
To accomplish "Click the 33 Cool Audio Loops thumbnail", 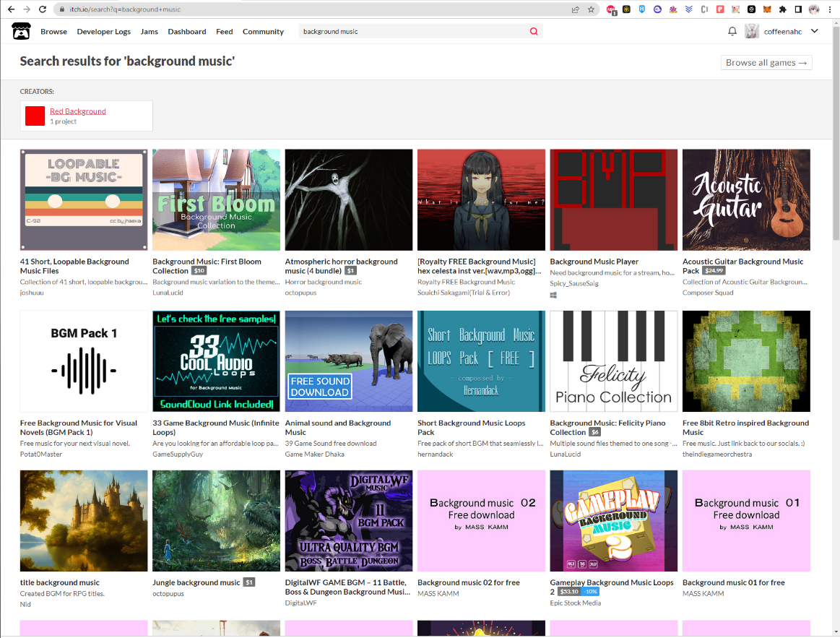I will [x=217, y=361].
